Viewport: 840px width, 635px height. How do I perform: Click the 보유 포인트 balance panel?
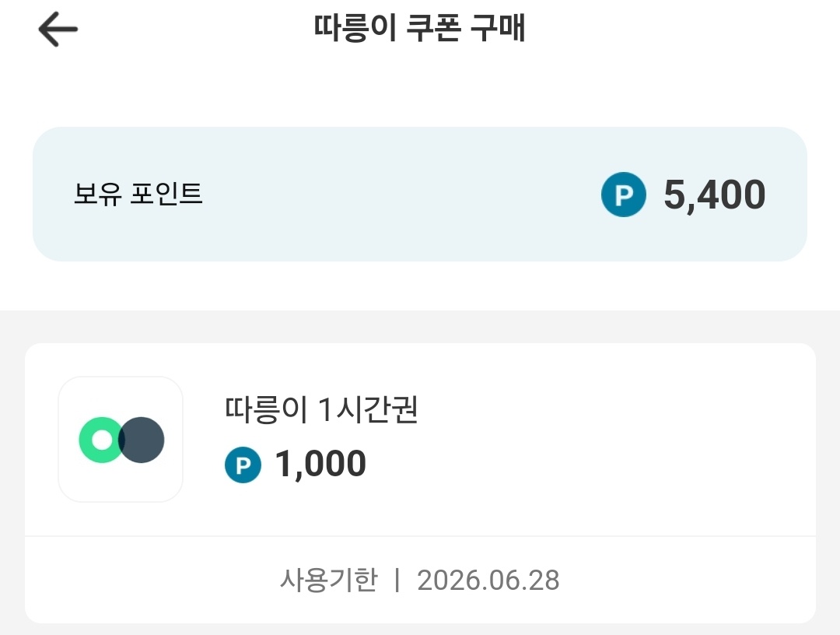[420, 194]
